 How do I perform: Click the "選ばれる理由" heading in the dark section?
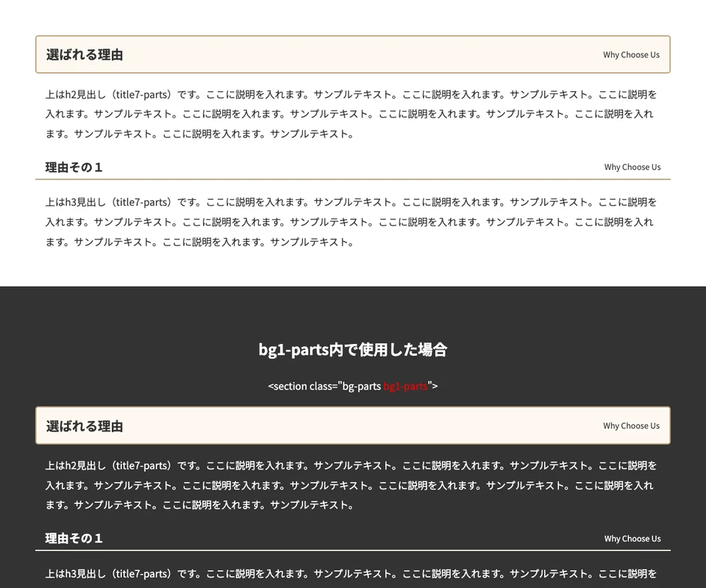coord(84,426)
